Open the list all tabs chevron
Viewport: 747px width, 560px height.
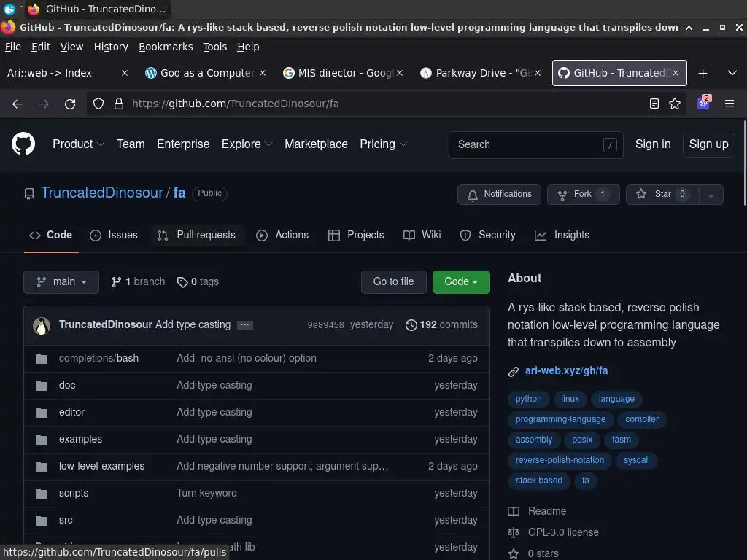click(x=732, y=73)
